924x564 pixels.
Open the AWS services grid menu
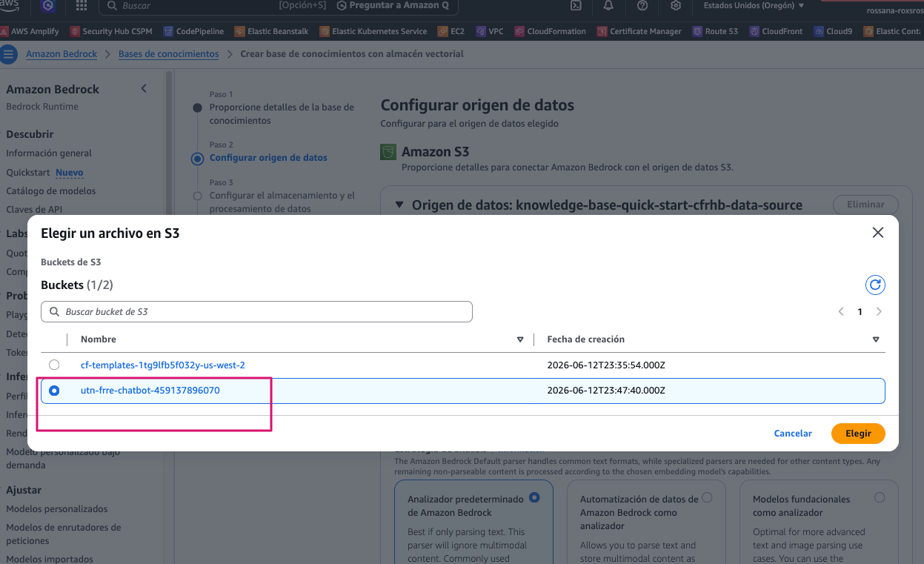pyautogui.click(x=82, y=5)
